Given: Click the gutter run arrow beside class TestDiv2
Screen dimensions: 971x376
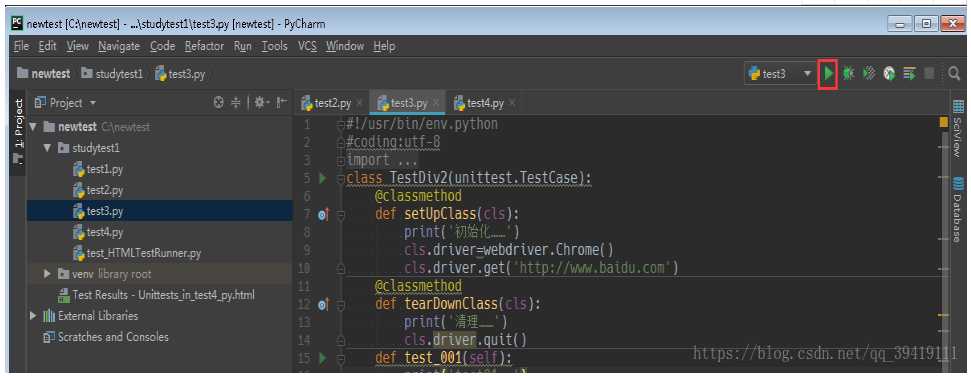Looking at the screenshot, I should 322,178.
